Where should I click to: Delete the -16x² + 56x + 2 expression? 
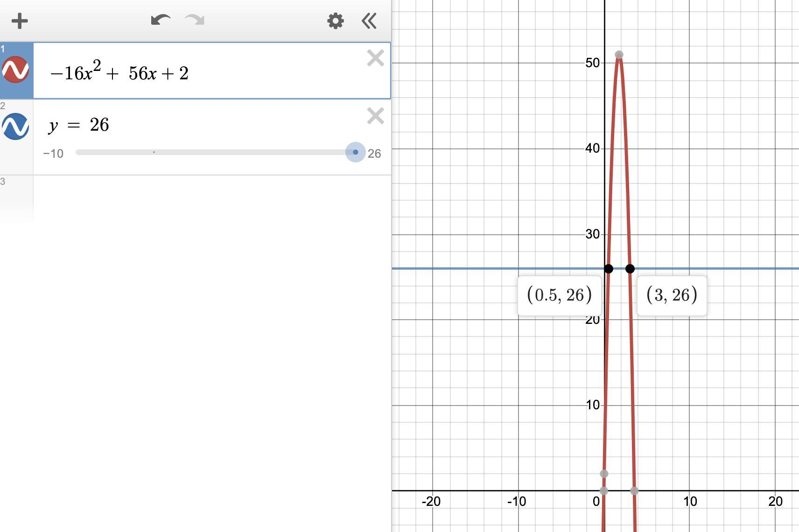tap(376, 58)
